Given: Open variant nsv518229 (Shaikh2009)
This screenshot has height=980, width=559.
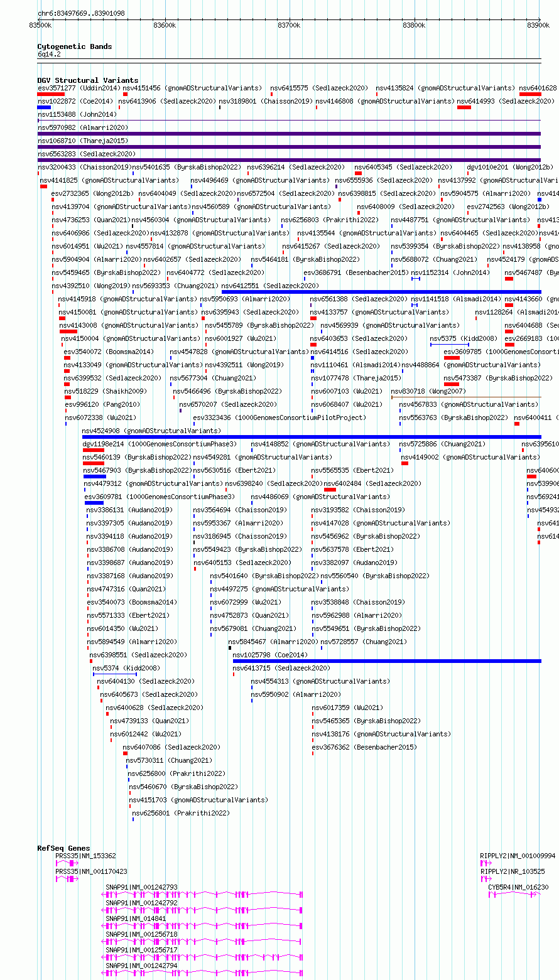Looking at the screenshot, I should pos(106,391).
